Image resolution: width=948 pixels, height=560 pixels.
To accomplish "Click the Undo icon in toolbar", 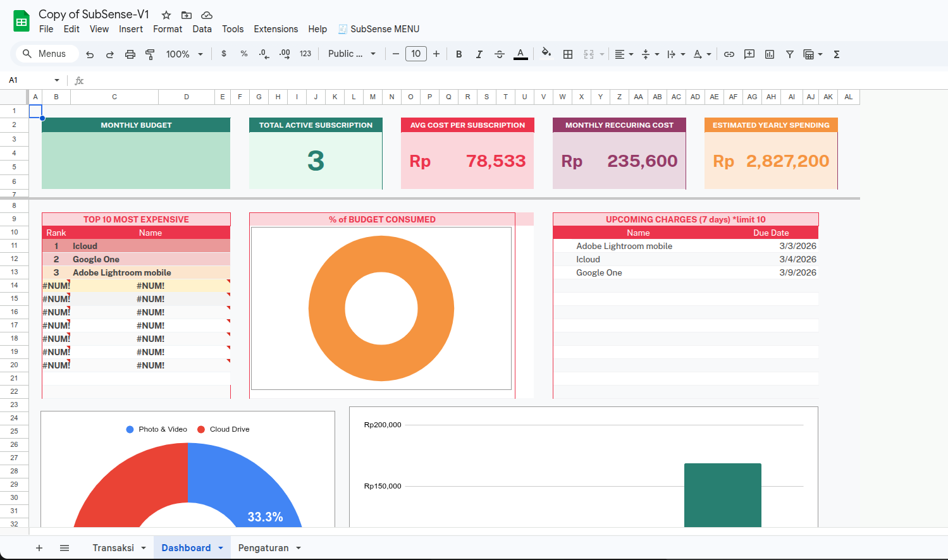I will pyautogui.click(x=90, y=54).
